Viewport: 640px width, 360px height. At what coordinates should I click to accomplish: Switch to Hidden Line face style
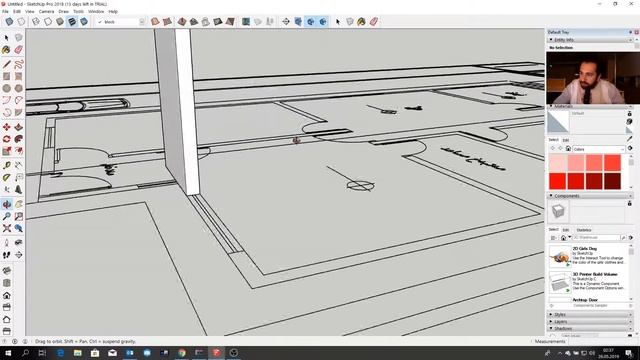click(x=48, y=22)
